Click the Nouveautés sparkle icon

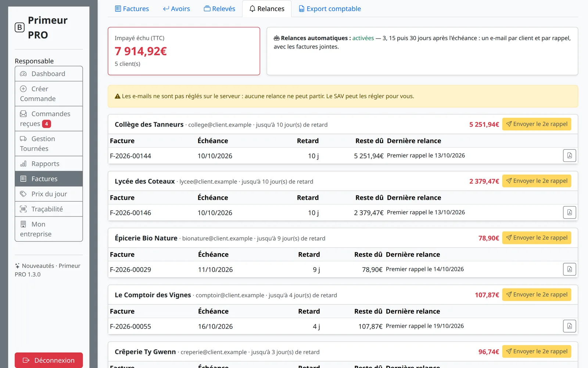pos(17,266)
